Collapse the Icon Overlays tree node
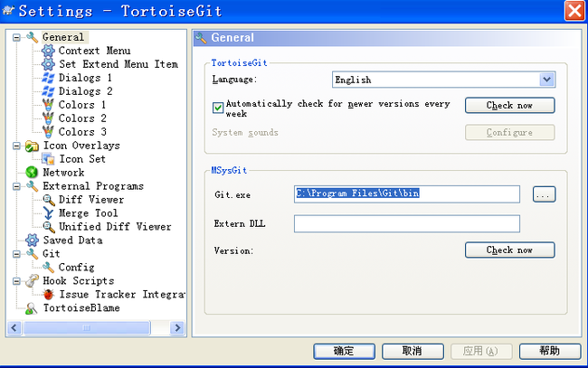Viewport: 588px width, 368px height. 16,146
